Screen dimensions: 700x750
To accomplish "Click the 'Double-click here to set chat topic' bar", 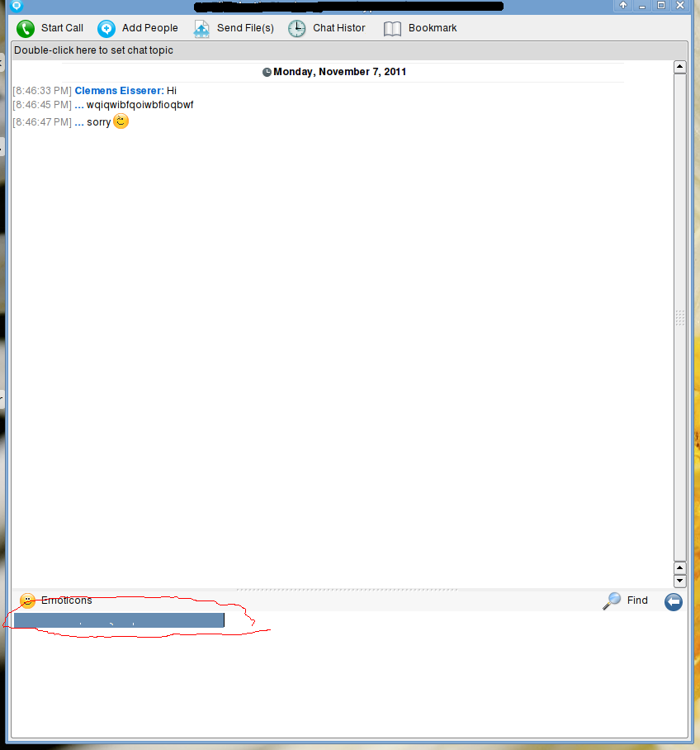I will point(93,50).
